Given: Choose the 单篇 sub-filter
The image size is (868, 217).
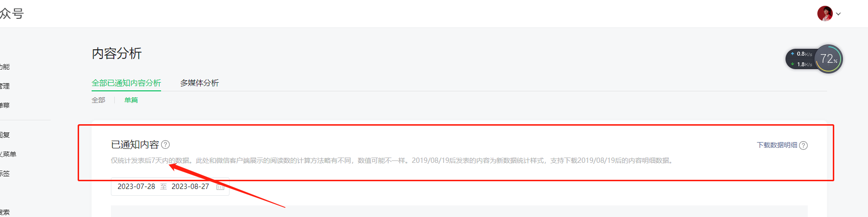Looking at the screenshot, I should coord(131,100).
